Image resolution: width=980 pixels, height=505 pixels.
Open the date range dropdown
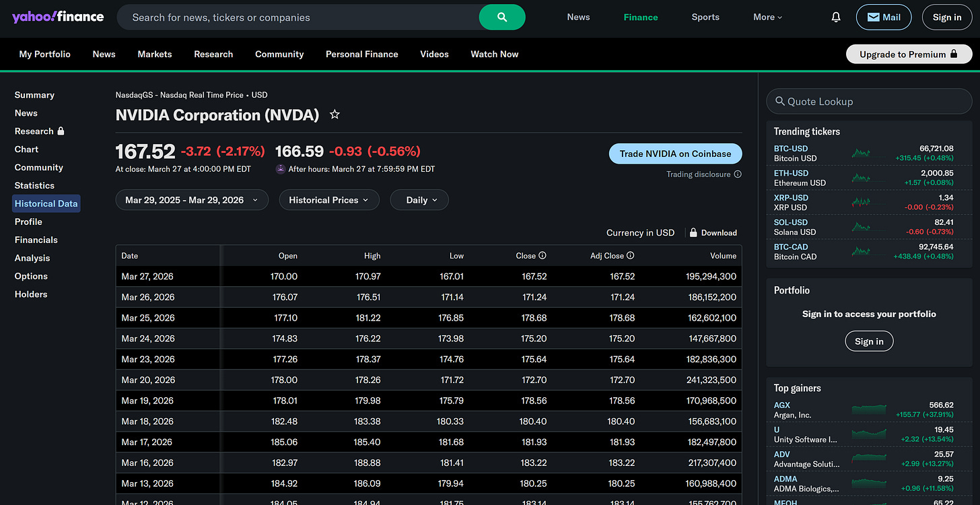pyautogui.click(x=192, y=200)
